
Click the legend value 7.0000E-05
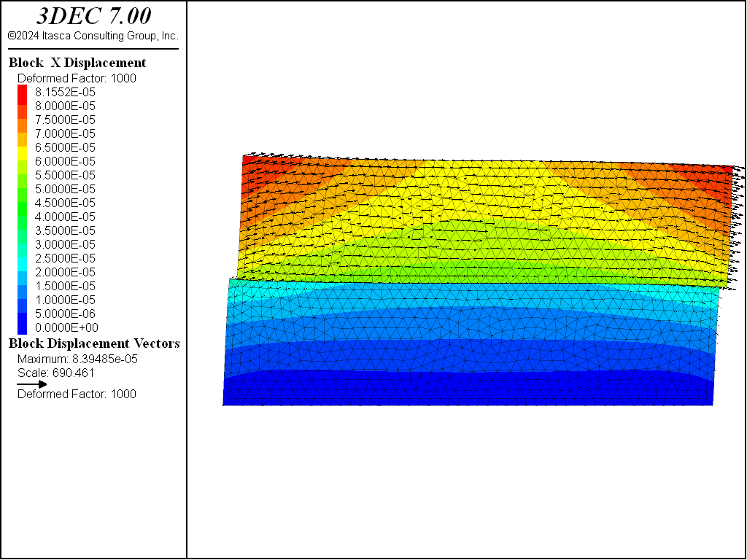pos(65,133)
